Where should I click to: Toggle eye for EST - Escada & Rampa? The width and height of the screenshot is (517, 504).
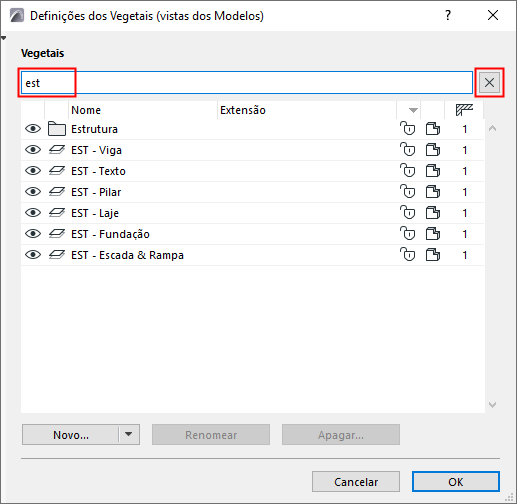pos(33,255)
